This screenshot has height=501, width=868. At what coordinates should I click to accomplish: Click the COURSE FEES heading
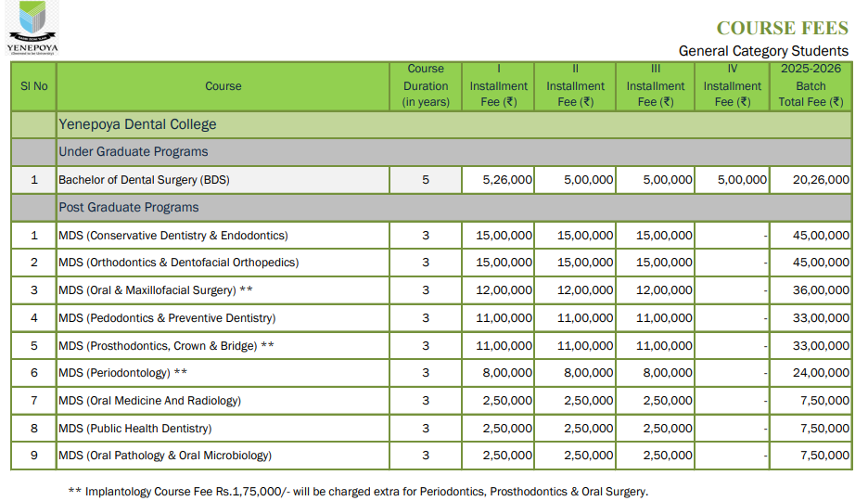tap(782, 28)
